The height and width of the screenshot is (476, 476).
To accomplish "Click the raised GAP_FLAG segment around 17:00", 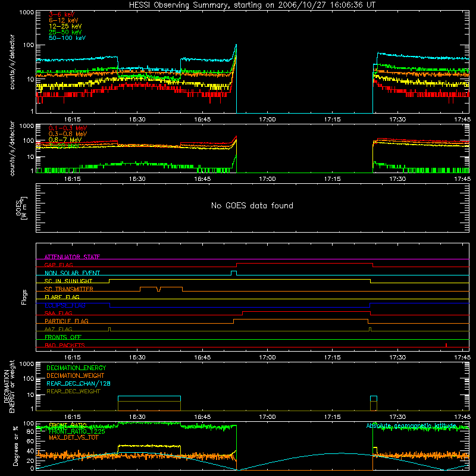I will pyautogui.click(x=305, y=264).
